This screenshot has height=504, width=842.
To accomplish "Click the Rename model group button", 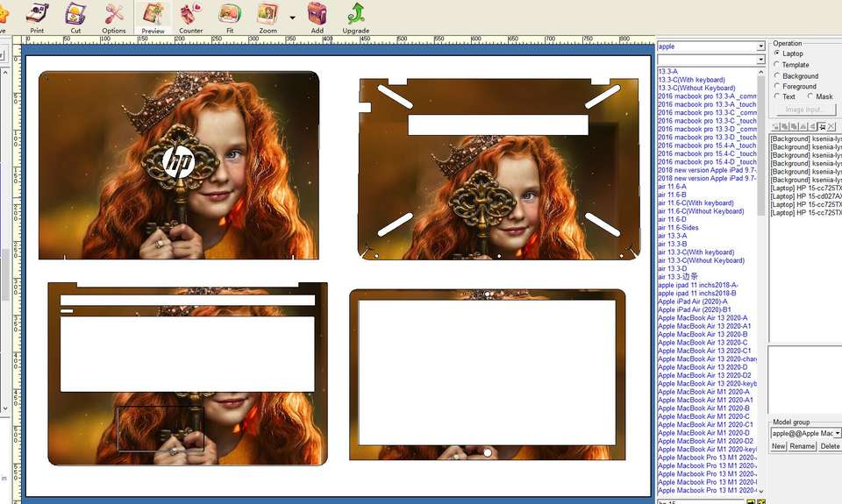I will [802, 446].
